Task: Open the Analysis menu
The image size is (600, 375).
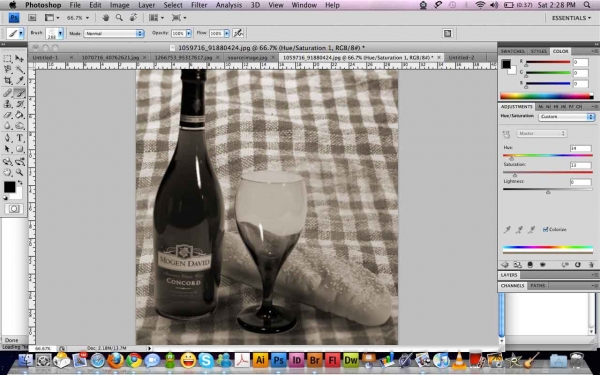Action: [x=229, y=5]
